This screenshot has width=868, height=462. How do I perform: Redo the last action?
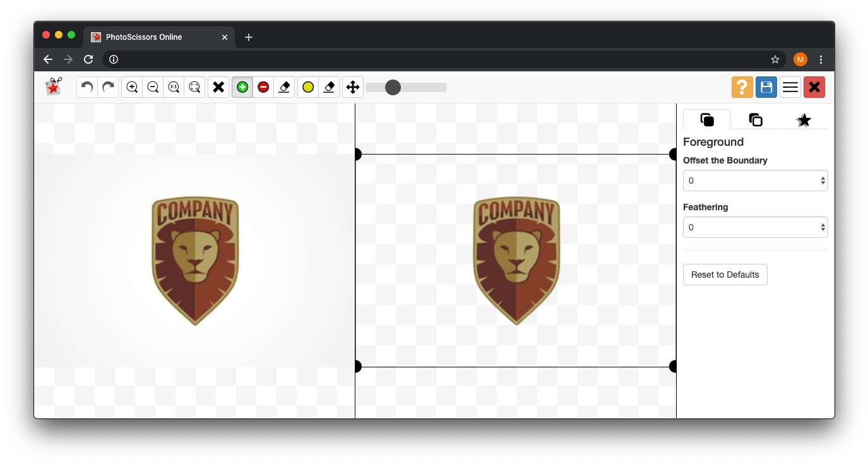108,87
